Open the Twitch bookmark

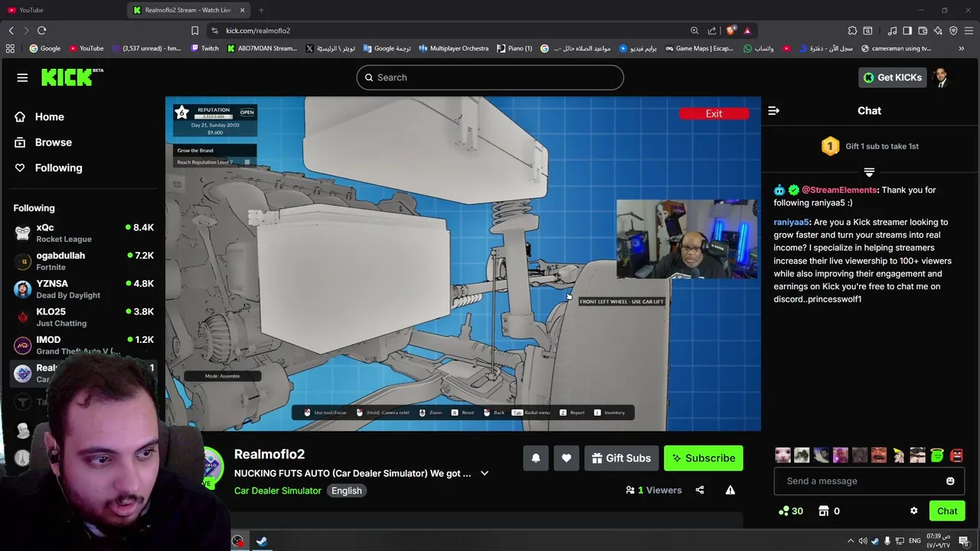pyautogui.click(x=204, y=48)
